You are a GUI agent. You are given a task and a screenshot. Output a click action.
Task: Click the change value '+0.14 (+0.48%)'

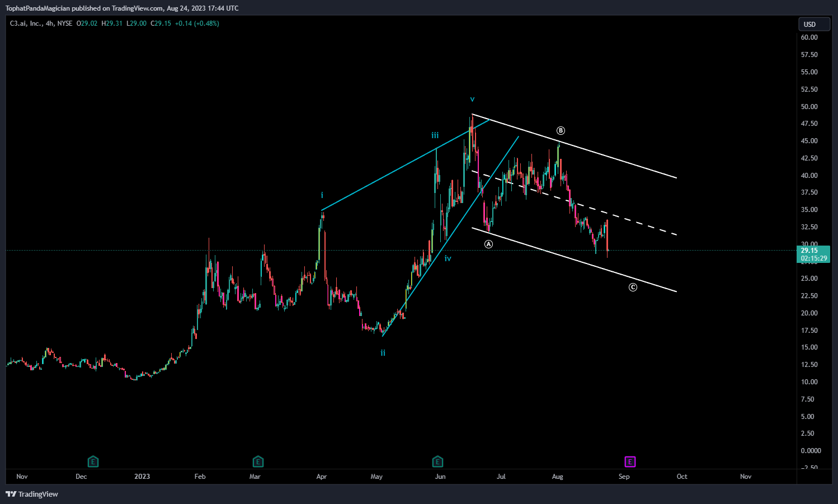point(197,23)
